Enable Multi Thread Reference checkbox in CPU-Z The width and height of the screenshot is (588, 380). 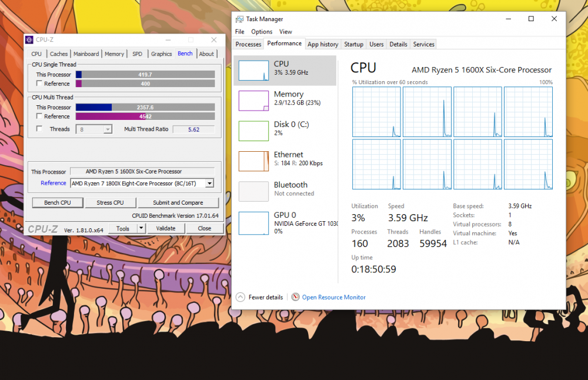point(39,116)
